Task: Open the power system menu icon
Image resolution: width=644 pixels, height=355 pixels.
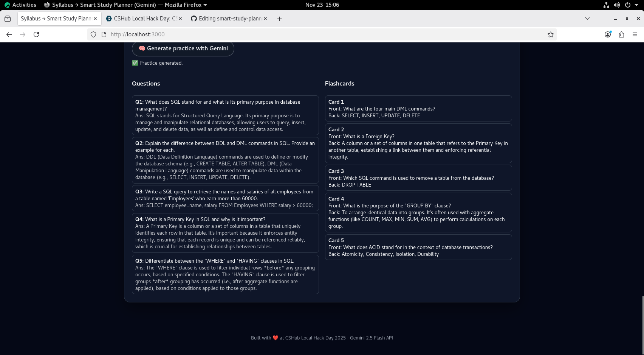Action: pos(628,5)
